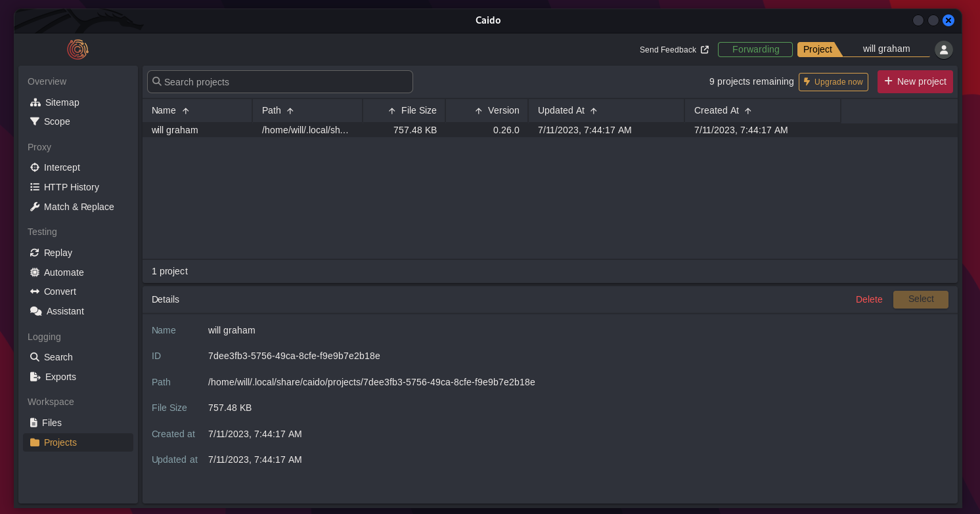
Task: Click the Search magnifier icon in sidebar
Action: click(x=35, y=357)
